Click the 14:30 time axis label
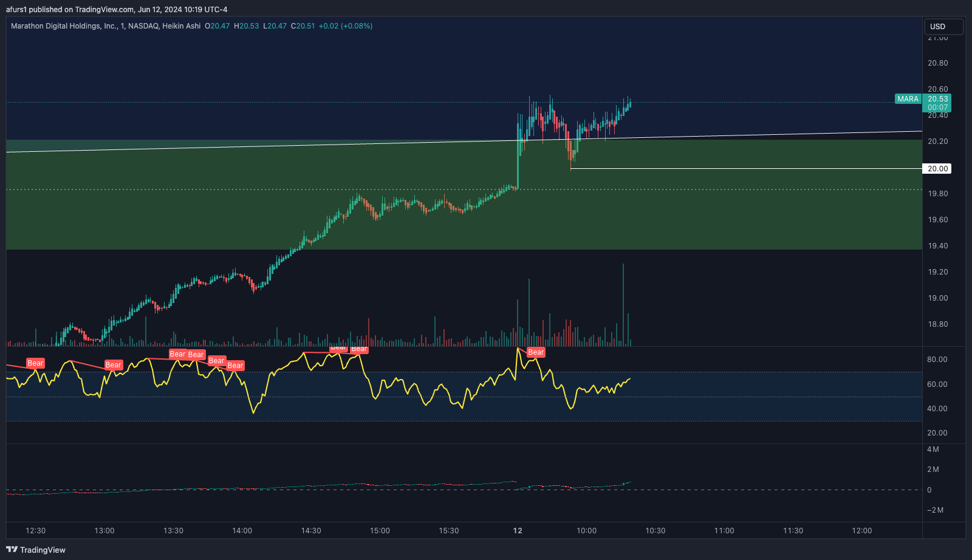 coord(311,531)
